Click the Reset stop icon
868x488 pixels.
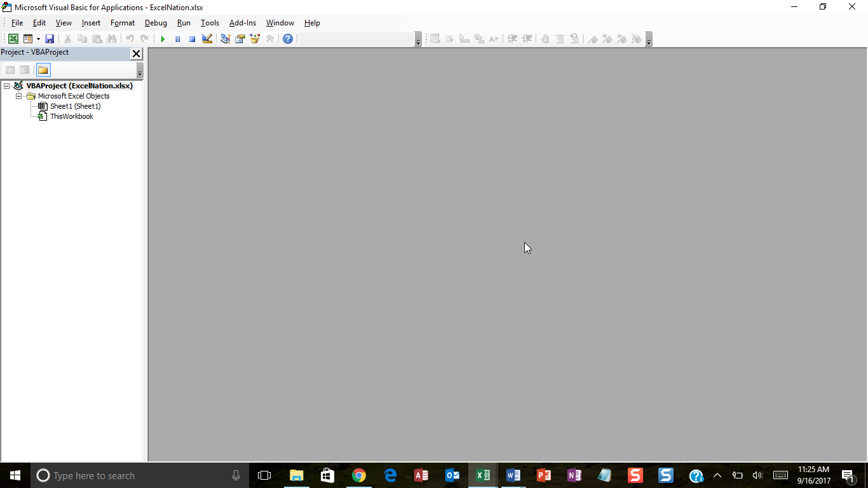[x=192, y=39]
